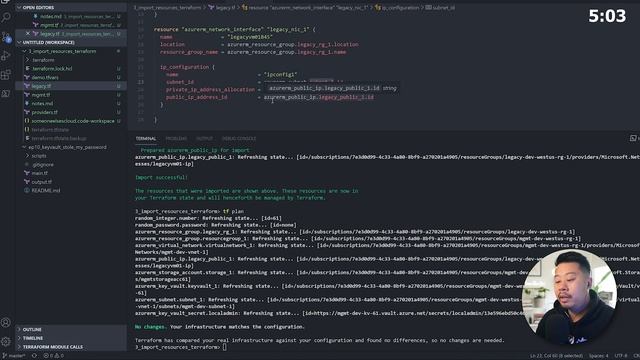This screenshot has width=640, height=360.
Task: Switch to the Debug Console panel tab
Action: tap(239, 138)
